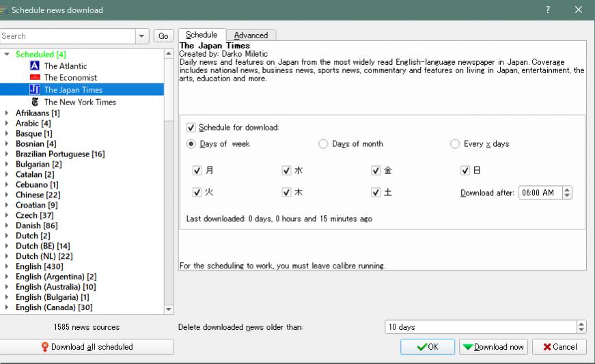Image resolution: width=595 pixels, height=364 pixels.
Task: Click the Search input field
Action: tap(68, 36)
